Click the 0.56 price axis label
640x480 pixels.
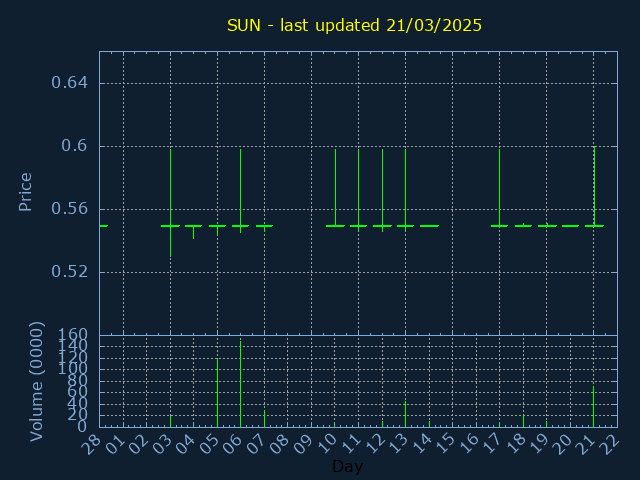pos(69,209)
